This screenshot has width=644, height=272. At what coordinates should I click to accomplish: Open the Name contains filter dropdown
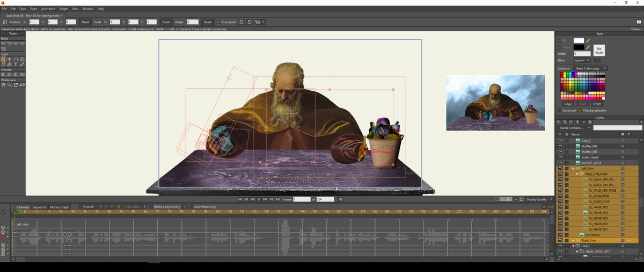[575, 128]
